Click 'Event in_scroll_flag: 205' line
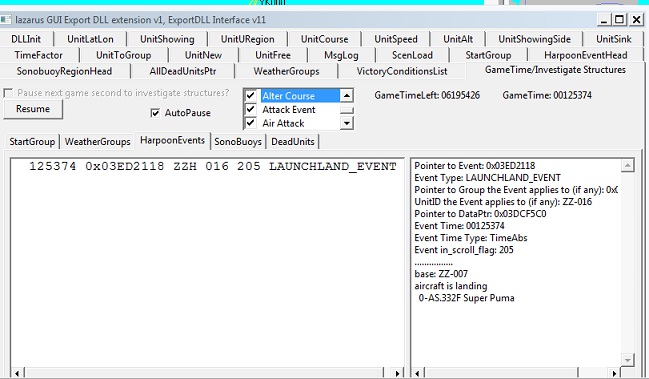Screen dimensions: 649x379 pyautogui.click(x=464, y=249)
